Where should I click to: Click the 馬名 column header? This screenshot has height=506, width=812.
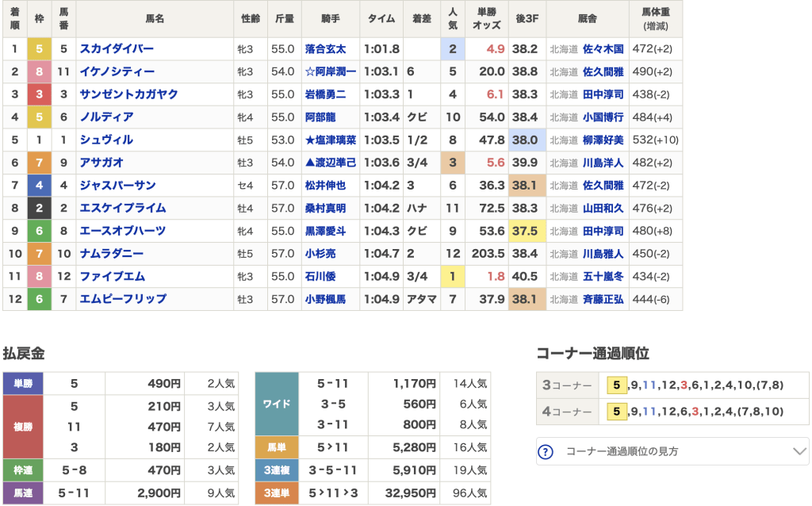tap(155, 19)
